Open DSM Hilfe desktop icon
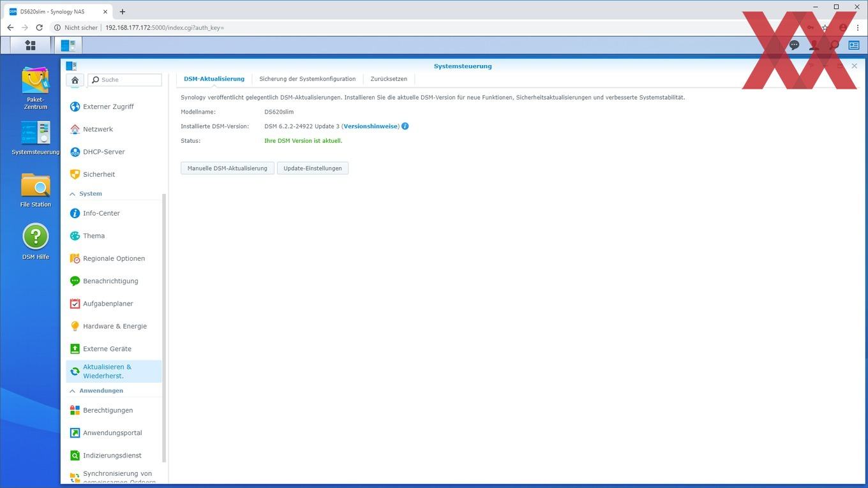868x488 pixels. point(36,242)
